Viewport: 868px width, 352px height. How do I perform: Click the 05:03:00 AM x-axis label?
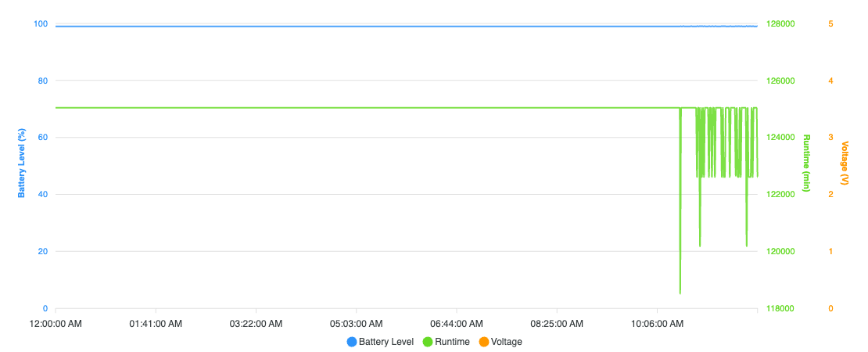pos(356,324)
